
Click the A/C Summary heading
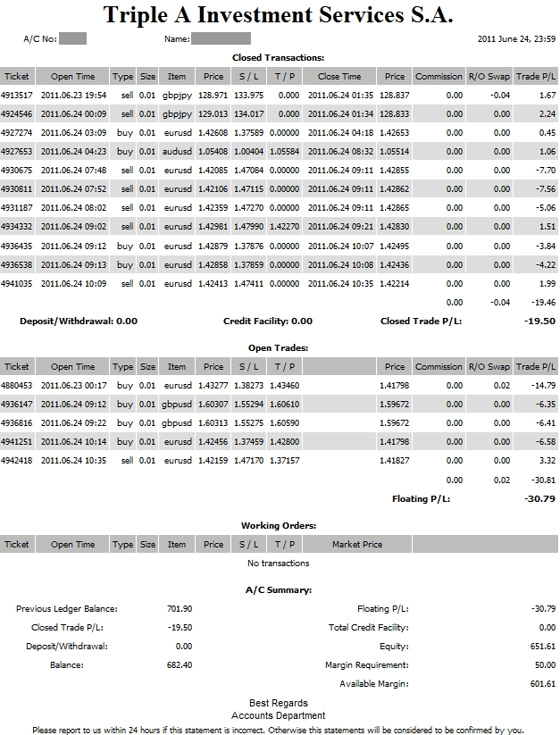tap(279, 590)
